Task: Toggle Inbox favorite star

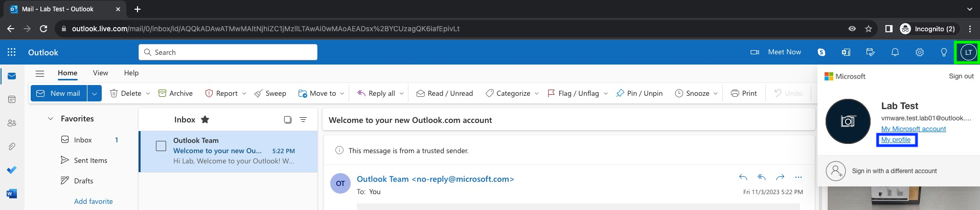Action: point(205,119)
